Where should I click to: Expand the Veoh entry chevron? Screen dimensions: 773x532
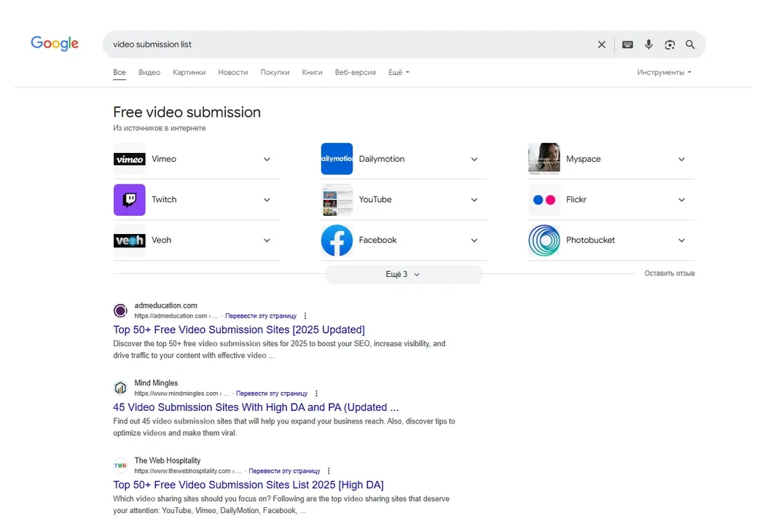pyautogui.click(x=267, y=240)
